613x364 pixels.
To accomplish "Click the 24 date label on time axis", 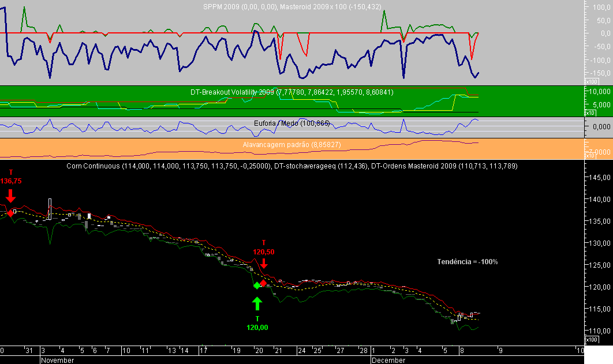I will pyautogui.click(x=302, y=351).
